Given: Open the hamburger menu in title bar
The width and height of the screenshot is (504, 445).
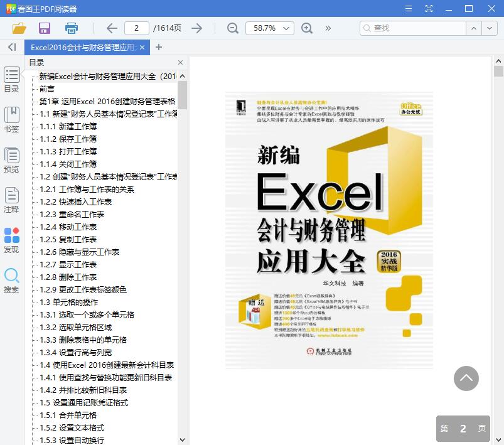Looking at the screenshot, I should click(409, 9).
